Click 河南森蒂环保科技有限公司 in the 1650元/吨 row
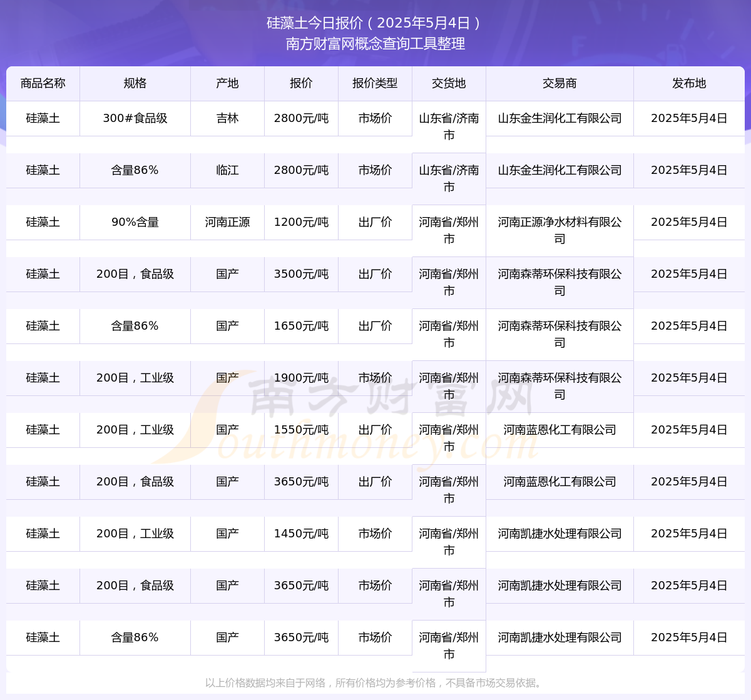 click(x=560, y=334)
